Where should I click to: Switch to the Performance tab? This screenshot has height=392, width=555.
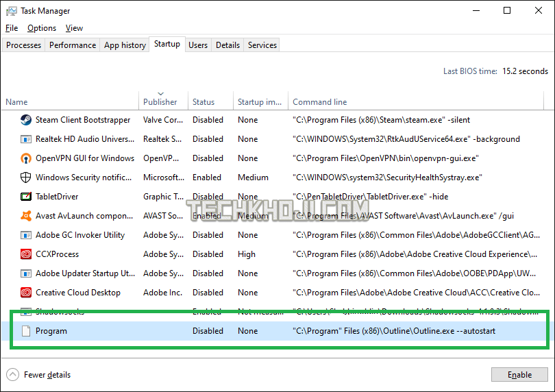(73, 45)
